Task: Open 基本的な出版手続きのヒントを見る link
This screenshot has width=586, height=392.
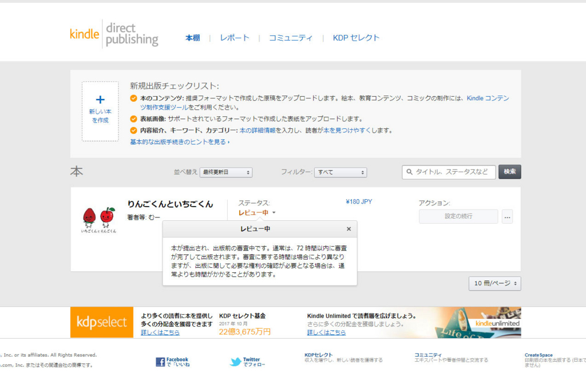Action: coord(180,142)
